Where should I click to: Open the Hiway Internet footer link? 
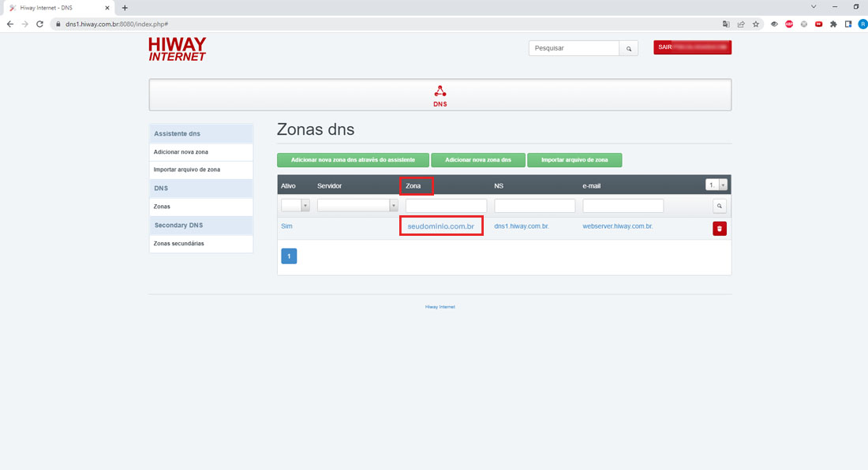[440, 307]
